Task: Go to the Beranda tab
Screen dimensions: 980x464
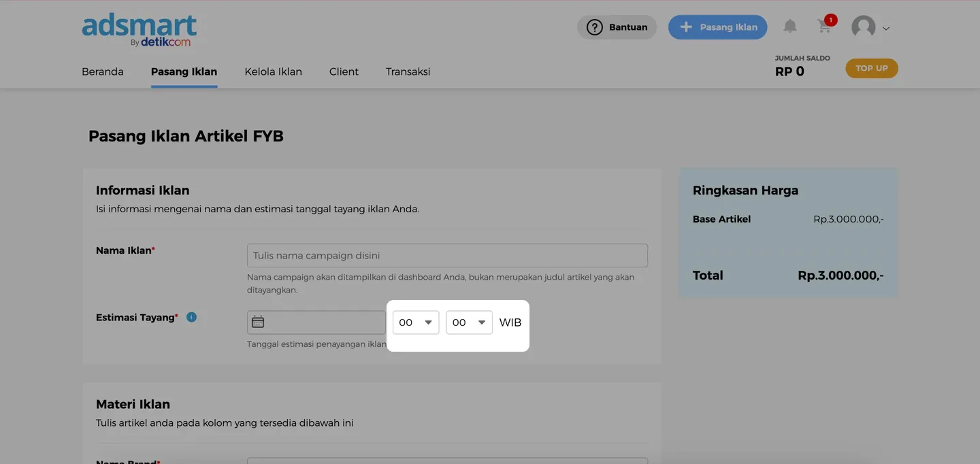Action: pos(103,71)
